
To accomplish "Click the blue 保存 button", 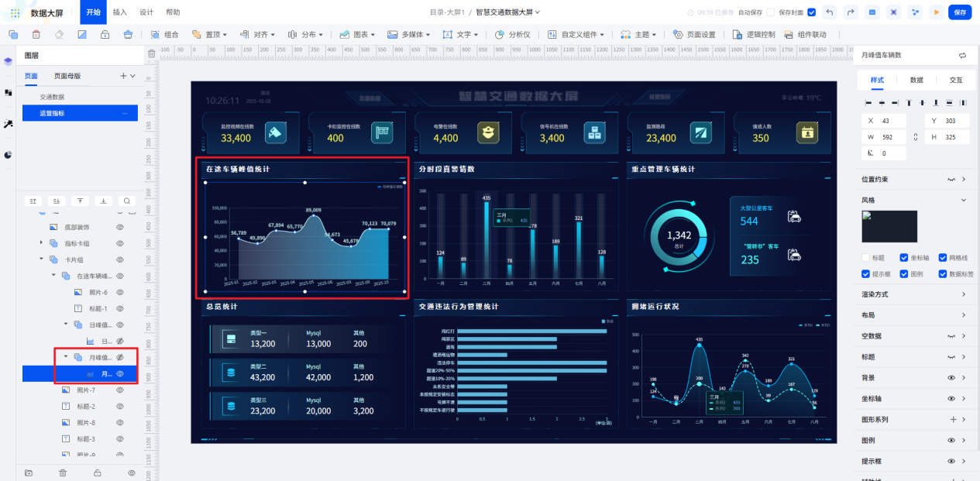I will point(960,12).
